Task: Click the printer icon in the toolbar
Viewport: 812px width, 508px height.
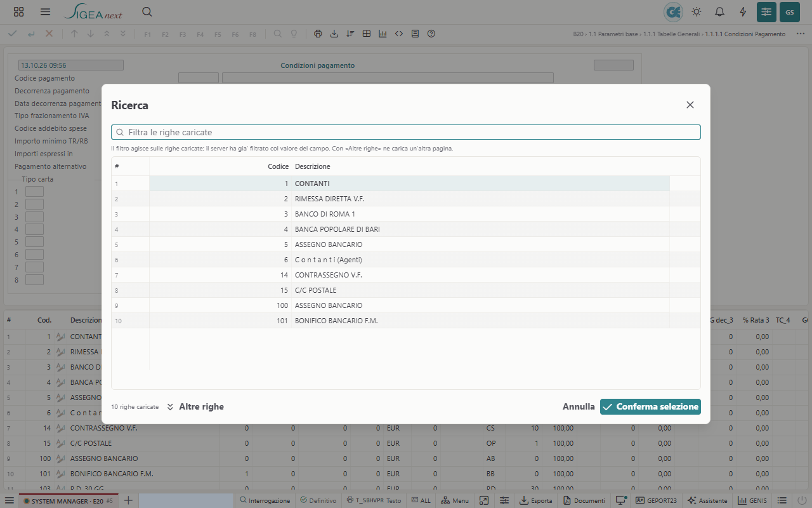Action: pyautogui.click(x=318, y=34)
